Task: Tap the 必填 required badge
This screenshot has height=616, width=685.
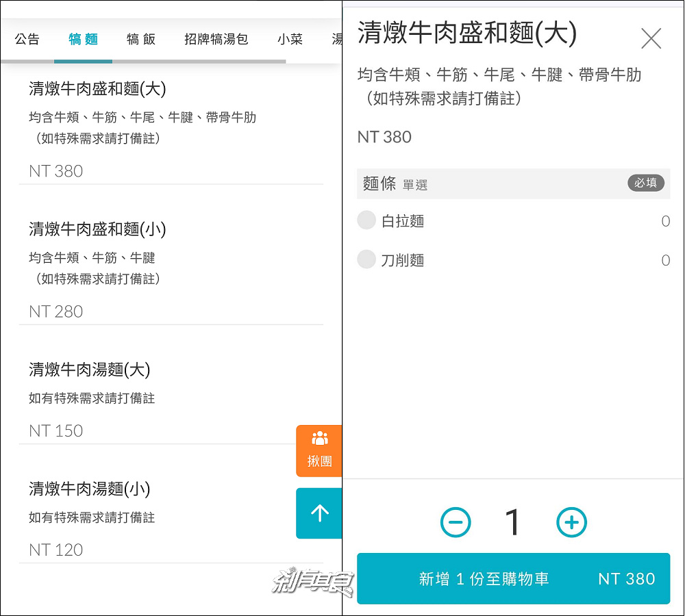Action: click(645, 183)
